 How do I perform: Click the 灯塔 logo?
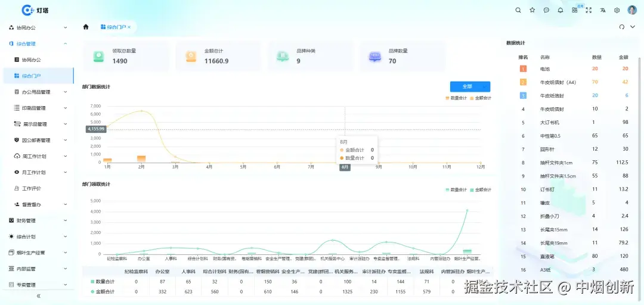tap(35, 10)
